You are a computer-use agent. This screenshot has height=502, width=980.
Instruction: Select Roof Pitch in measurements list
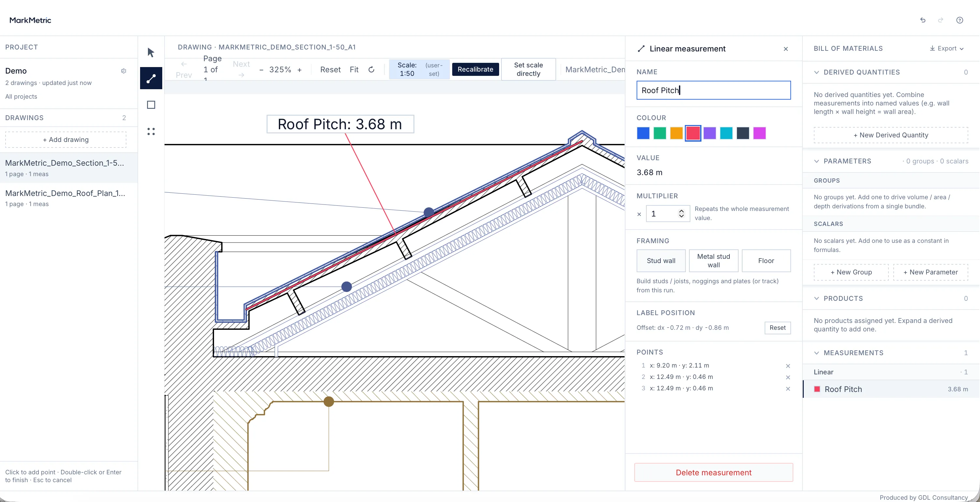891,389
